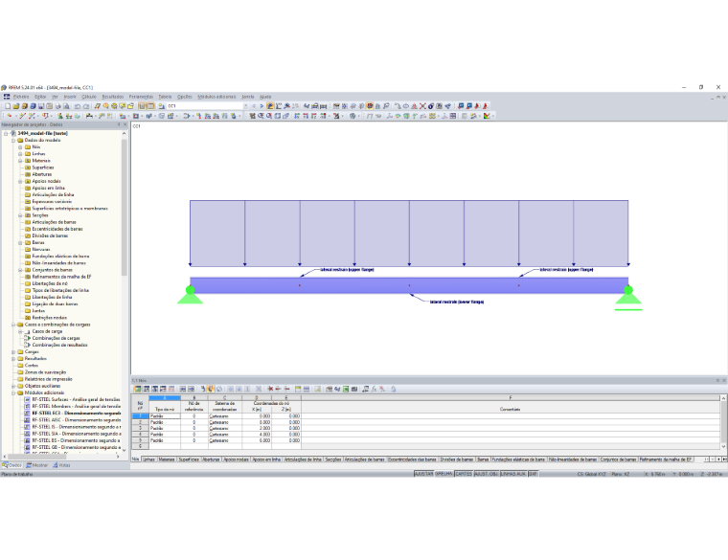Toggle DXF in status bar
The image size is (728, 560).
[x=533, y=474]
